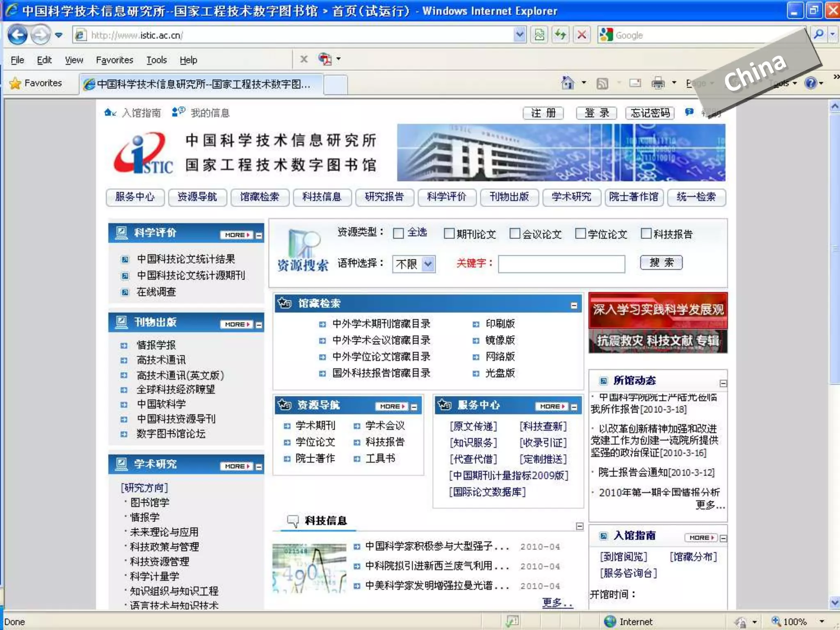Open the Tools menu in menu bar
This screenshot has width=840, height=630.
[x=156, y=60]
